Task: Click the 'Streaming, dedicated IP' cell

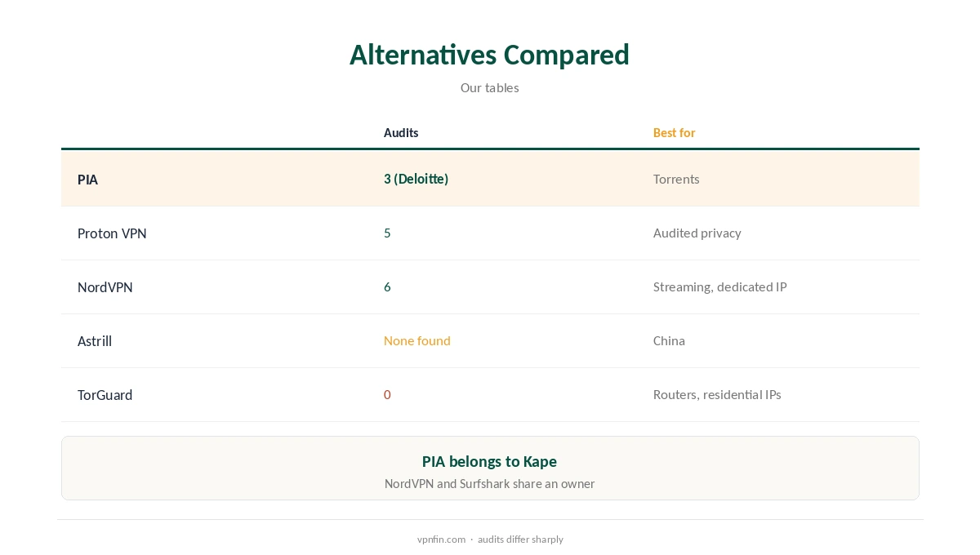Action: (719, 286)
